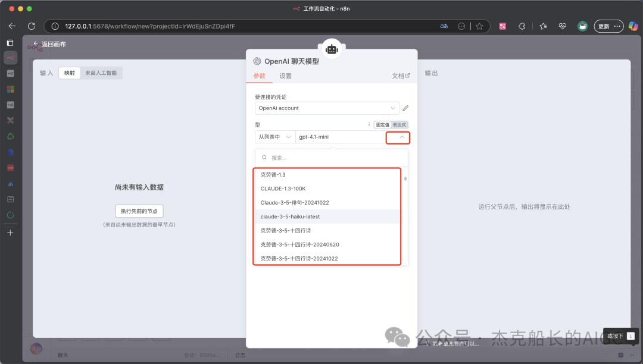Open the colorful X-shaped sidebar tab
This screenshot has height=364, width=643.
11,120
